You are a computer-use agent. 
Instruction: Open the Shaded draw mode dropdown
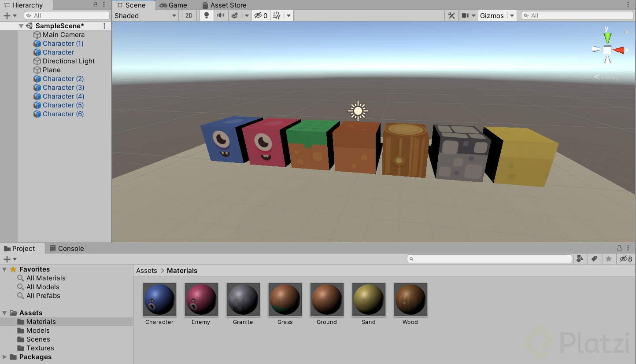(145, 15)
